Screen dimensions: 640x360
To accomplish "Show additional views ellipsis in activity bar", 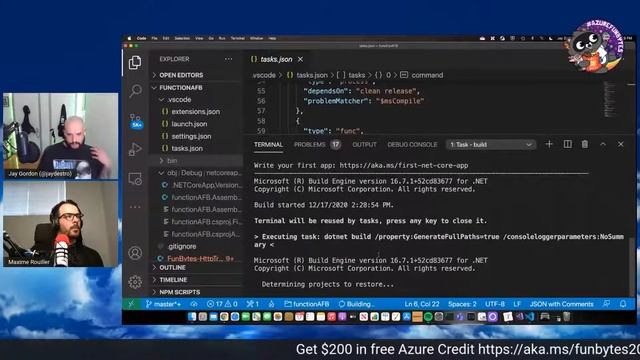I will point(135,207).
